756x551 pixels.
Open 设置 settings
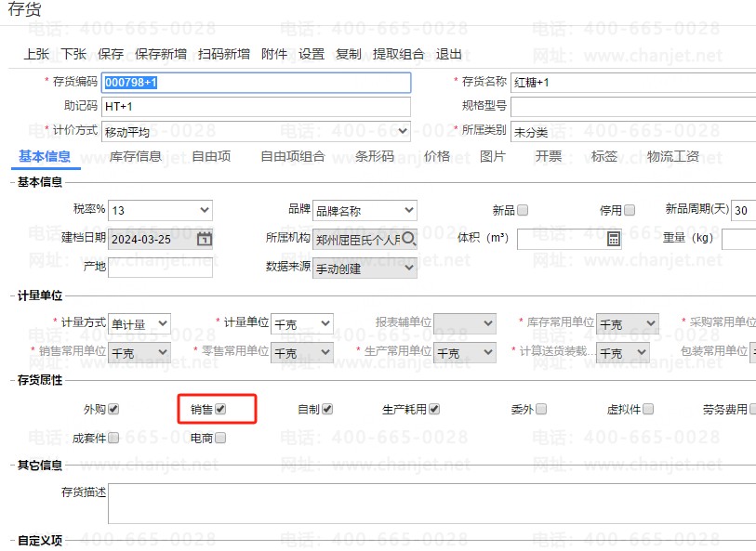click(311, 54)
